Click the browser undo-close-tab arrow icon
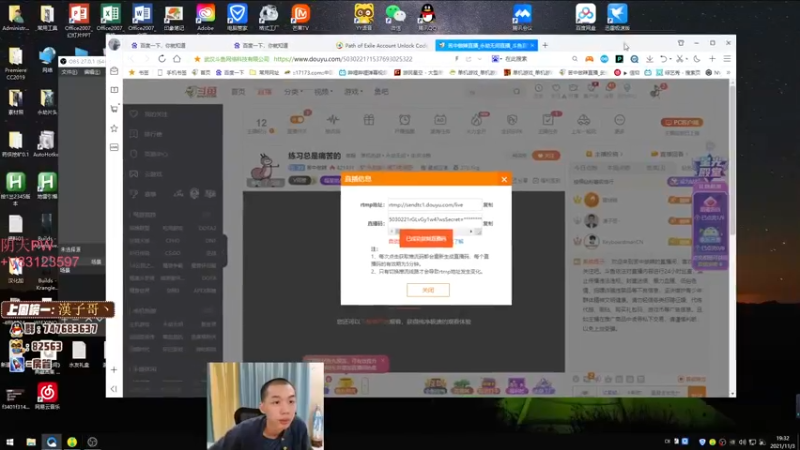 [x=663, y=59]
